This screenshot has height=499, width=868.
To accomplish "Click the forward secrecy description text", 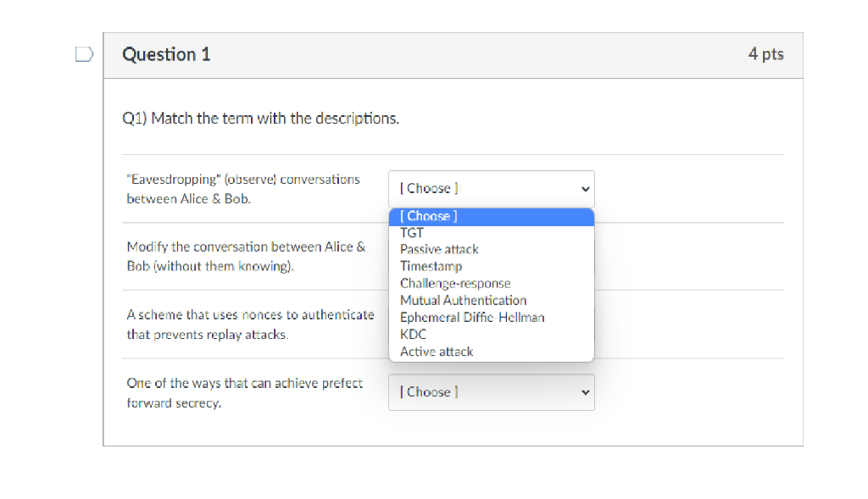I will (x=245, y=393).
